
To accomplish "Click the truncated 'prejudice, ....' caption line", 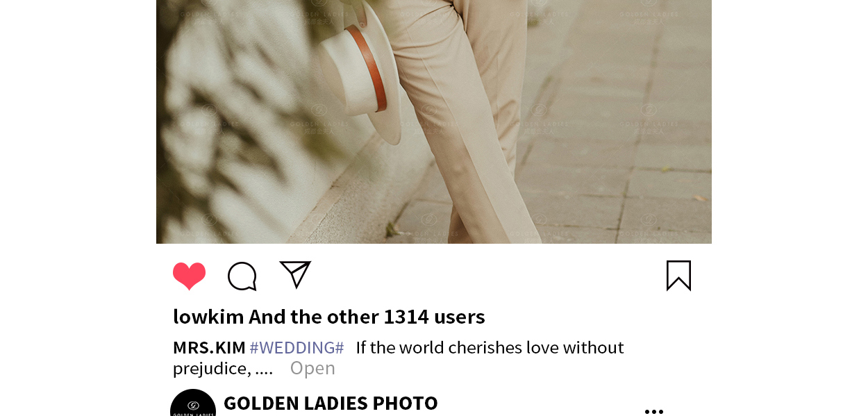I will pyautogui.click(x=223, y=368).
